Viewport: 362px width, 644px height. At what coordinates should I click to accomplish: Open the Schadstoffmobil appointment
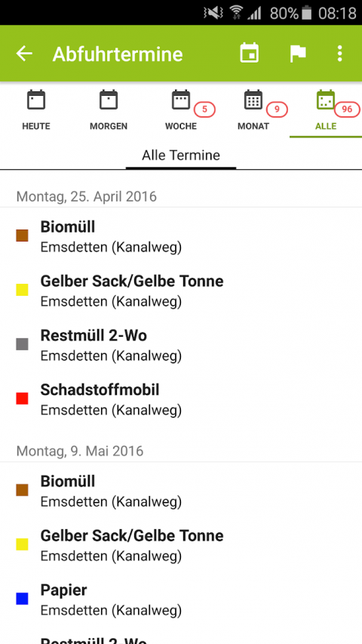181,399
